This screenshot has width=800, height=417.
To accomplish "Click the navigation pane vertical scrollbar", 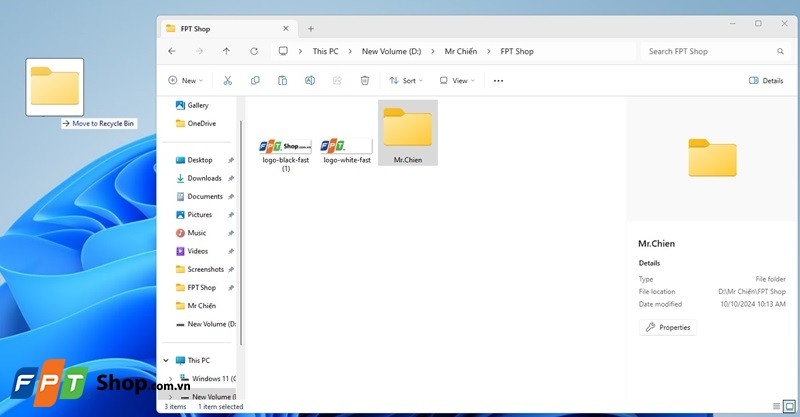I will 240,232.
